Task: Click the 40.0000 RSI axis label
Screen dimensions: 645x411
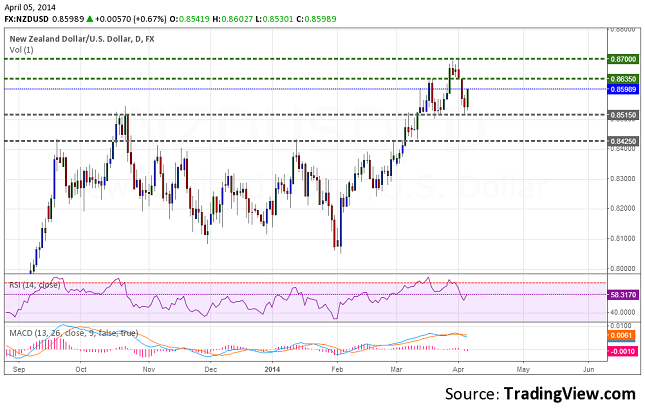Action: click(x=623, y=312)
